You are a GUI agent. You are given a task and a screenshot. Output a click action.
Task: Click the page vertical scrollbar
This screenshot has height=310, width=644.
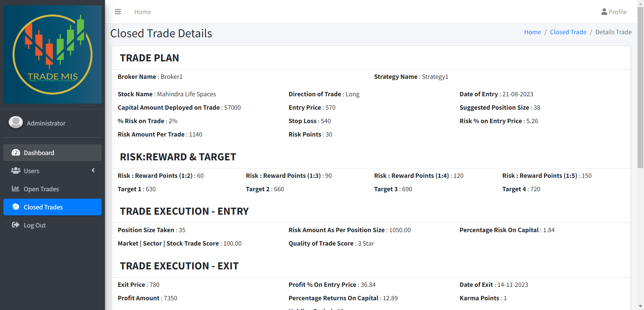click(x=640, y=87)
